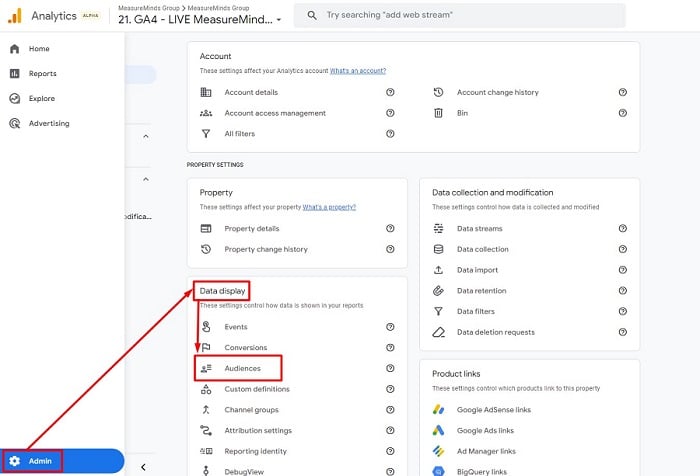
Task: Click the Conversions flag icon
Action: tap(206, 347)
